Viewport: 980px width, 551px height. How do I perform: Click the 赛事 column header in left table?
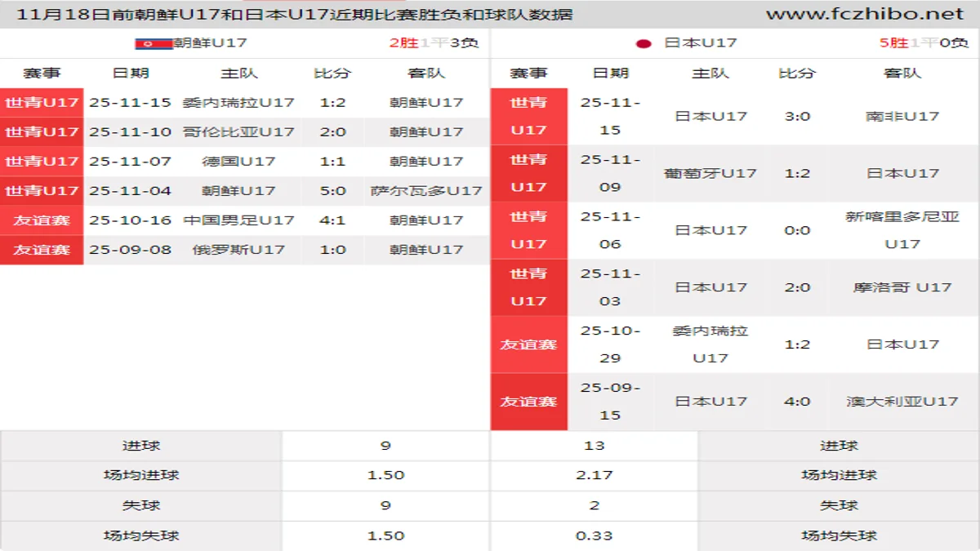tap(42, 73)
